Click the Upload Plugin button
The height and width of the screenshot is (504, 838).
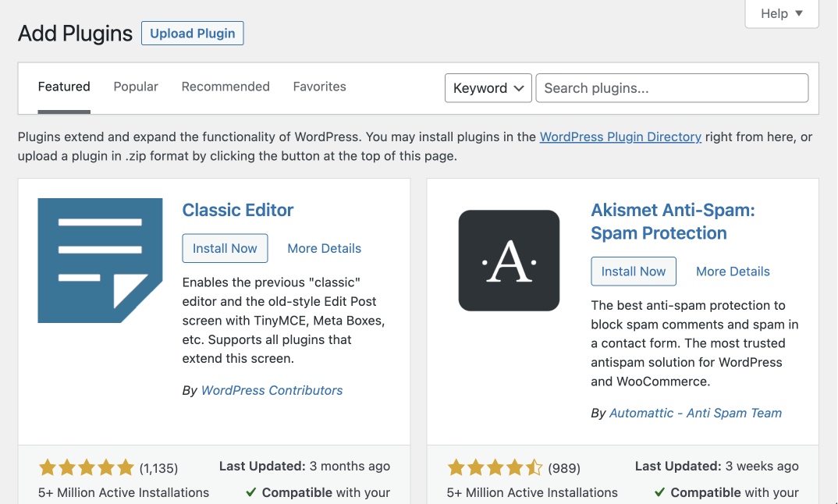click(x=193, y=33)
